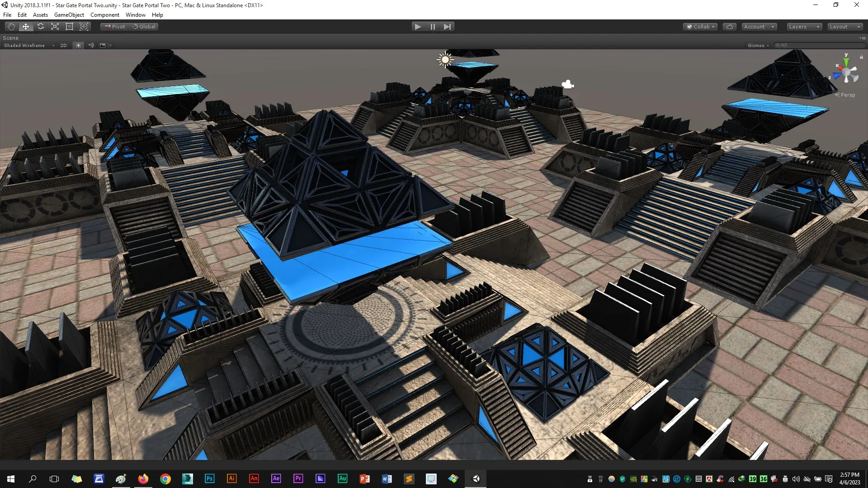Select the Rotate tool in the toolbar
This screenshot has height=488, width=868.
pyautogui.click(x=40, y=27)
